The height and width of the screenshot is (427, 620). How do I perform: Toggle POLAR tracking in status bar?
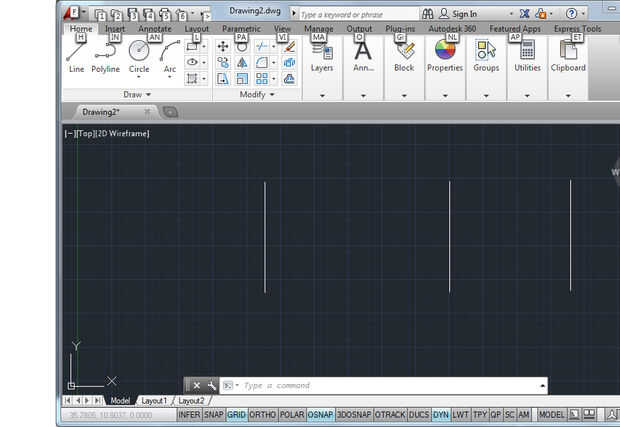(292, 415)
